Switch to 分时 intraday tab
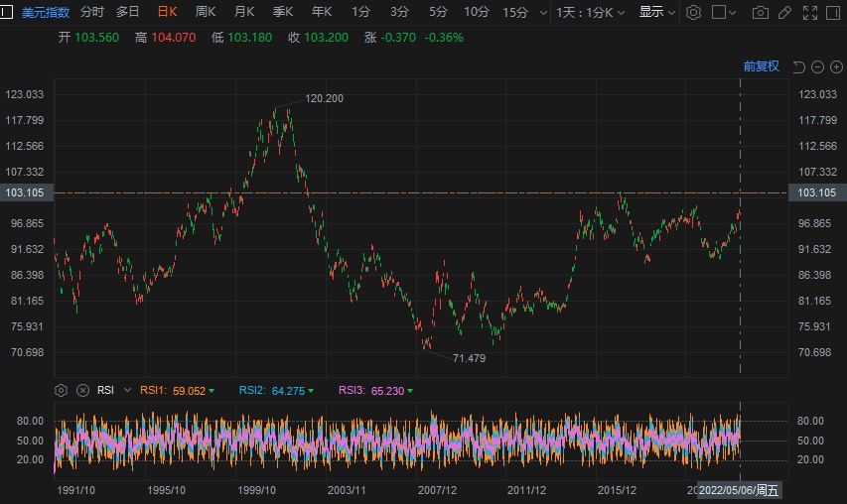The image size is (847, 504). (x=91, y=12)
